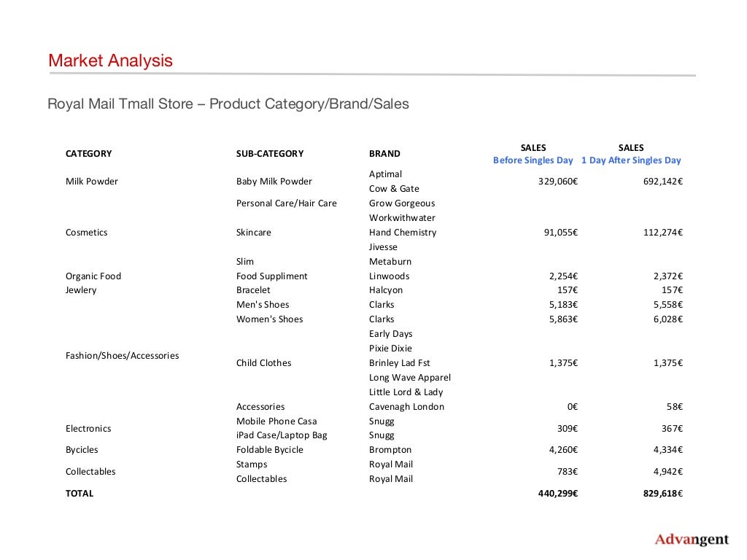Select the 440,299€ total value
Viewport: 747px width, 560px height.
click(558, 494)
